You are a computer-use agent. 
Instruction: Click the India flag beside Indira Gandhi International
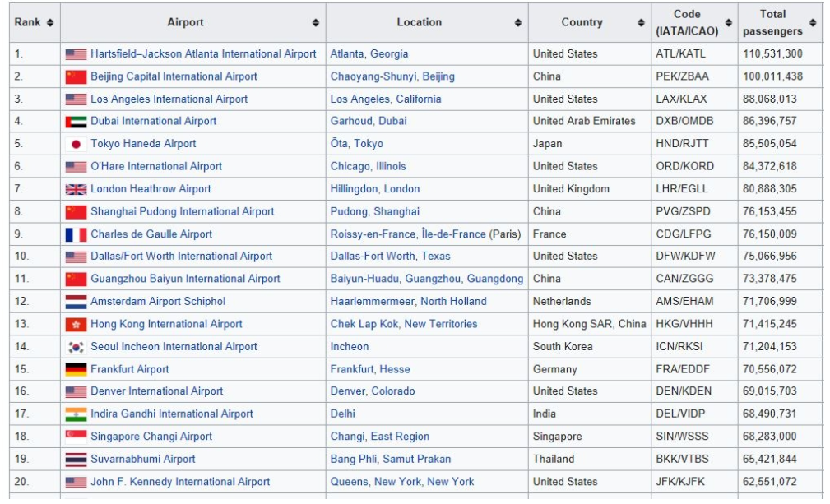(76, 414)
